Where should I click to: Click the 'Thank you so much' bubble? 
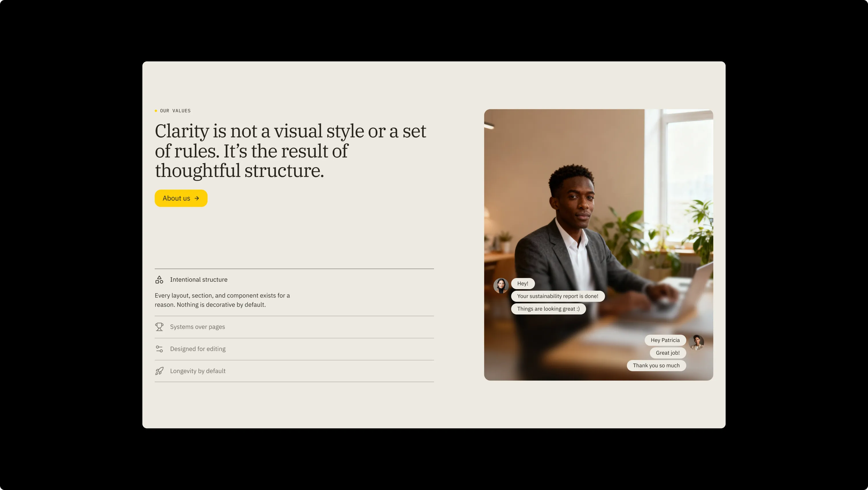(656, 365)
